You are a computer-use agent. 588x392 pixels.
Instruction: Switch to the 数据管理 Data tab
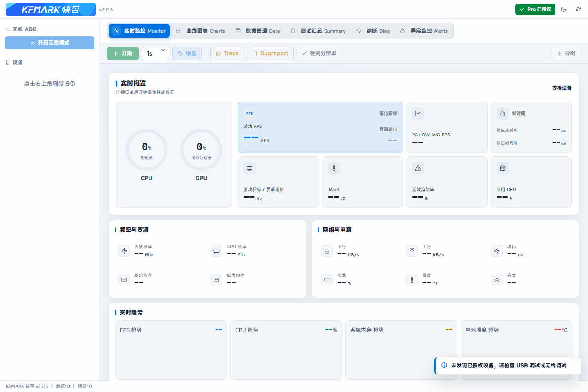(x=258, y=31)
